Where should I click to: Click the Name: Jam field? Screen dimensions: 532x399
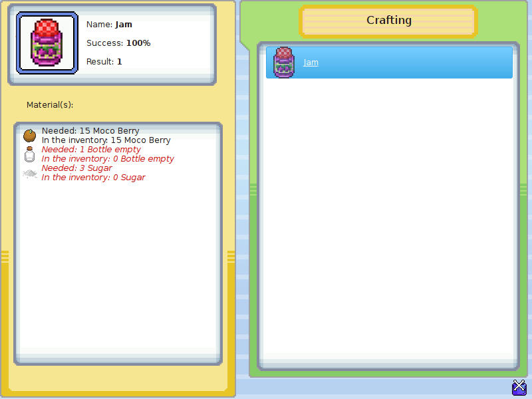[109, 25]
